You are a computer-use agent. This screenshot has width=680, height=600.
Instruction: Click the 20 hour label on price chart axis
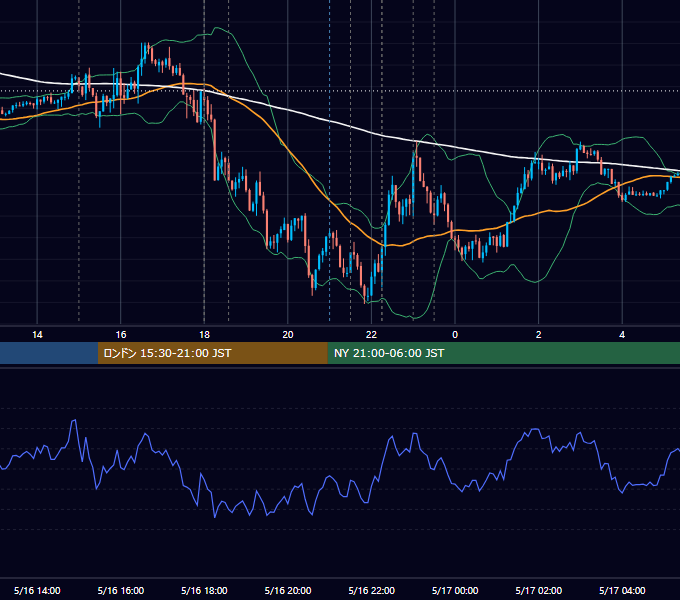288,335
